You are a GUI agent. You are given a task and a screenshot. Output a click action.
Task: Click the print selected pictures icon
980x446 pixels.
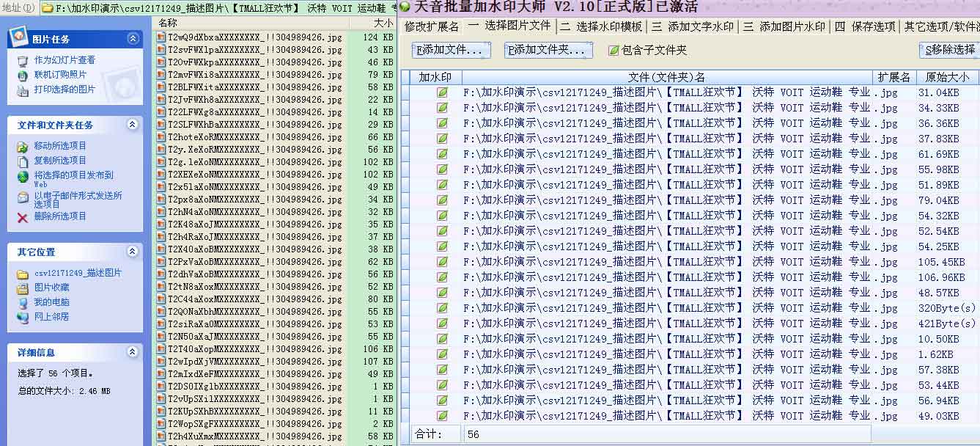pyautogui.click(x=23, y=89)
